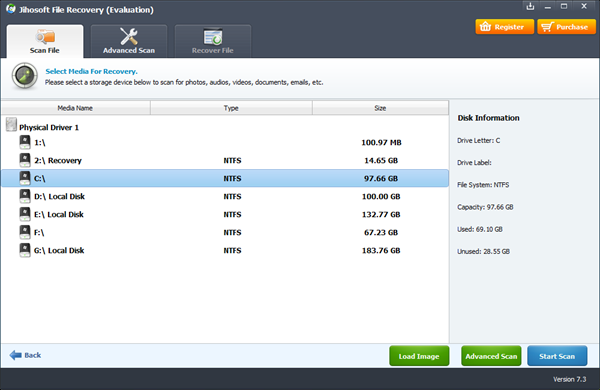Click the 183.76 GB size value
The height and width of the screenshot is (390, 600).
coord(381,250)
